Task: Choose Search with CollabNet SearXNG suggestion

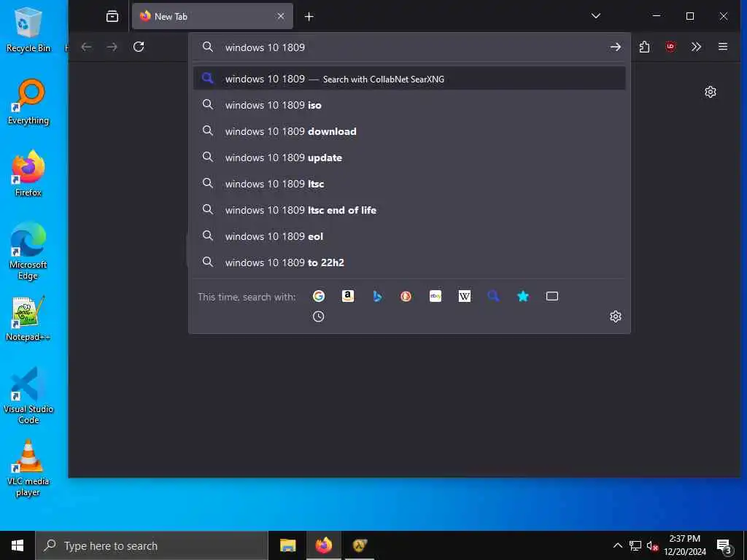Action: coord(410,79)
